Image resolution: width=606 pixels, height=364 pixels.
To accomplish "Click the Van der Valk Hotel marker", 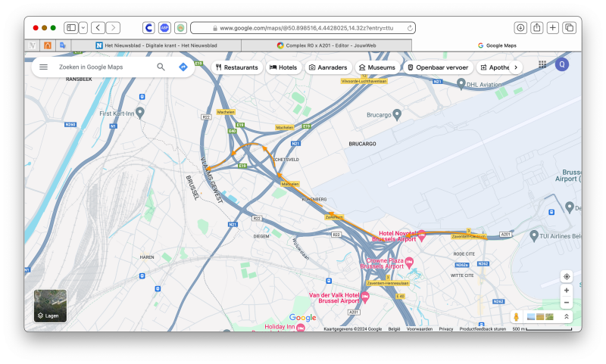I will (x=365, y=297).
